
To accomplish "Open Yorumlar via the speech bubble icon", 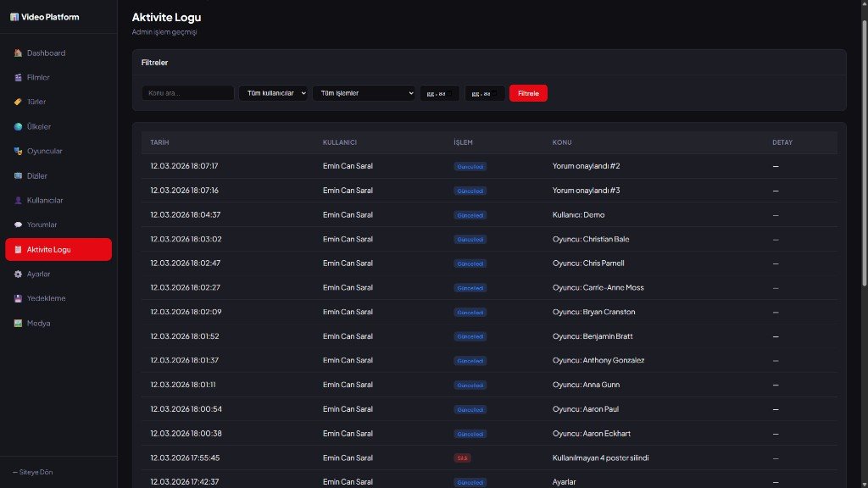I will point(18,225).
